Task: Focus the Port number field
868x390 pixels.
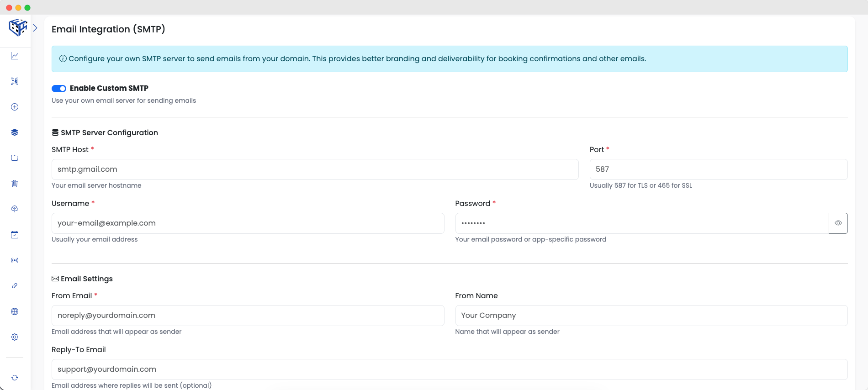Action: 718,169
